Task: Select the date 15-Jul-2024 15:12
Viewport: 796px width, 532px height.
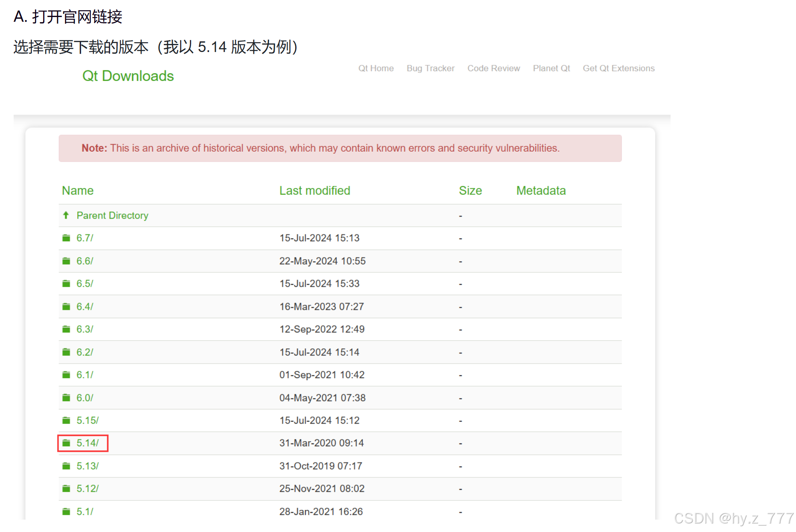Action: pos(320,420)
